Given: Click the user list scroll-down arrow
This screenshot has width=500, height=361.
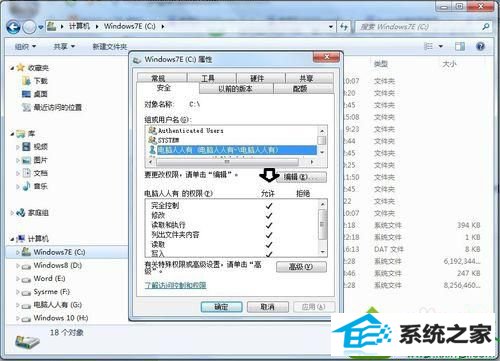Looking at the screenshot, I should (x=322, y=152).
